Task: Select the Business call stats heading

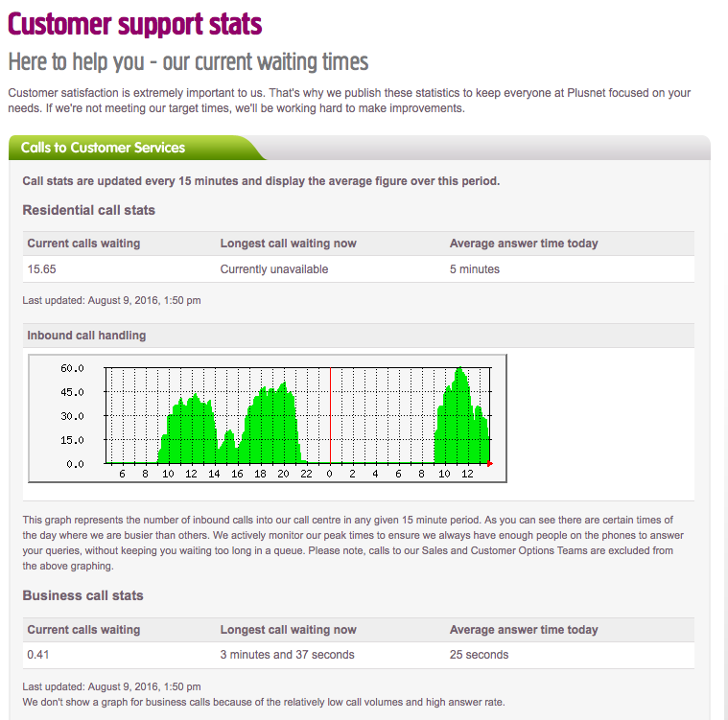Action: pyautogui.click(x=82, y=595)
